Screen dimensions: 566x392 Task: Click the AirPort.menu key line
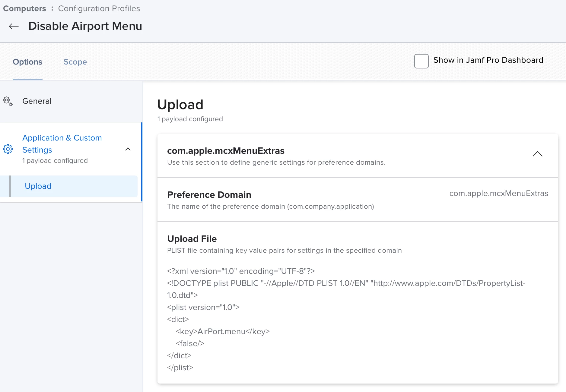tap(223, 331)
